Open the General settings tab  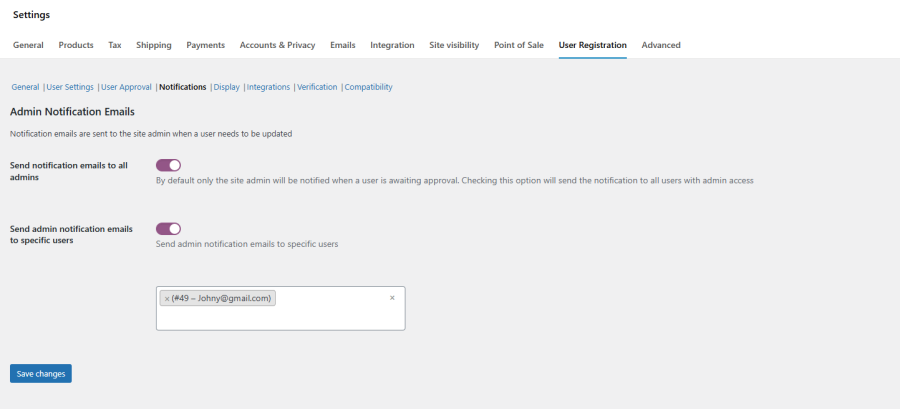(x=28, y=45)
